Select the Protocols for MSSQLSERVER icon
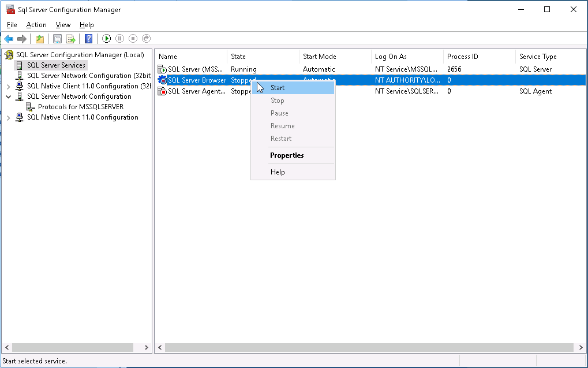This screenshot has width=588, height=368. pos(31,107)
